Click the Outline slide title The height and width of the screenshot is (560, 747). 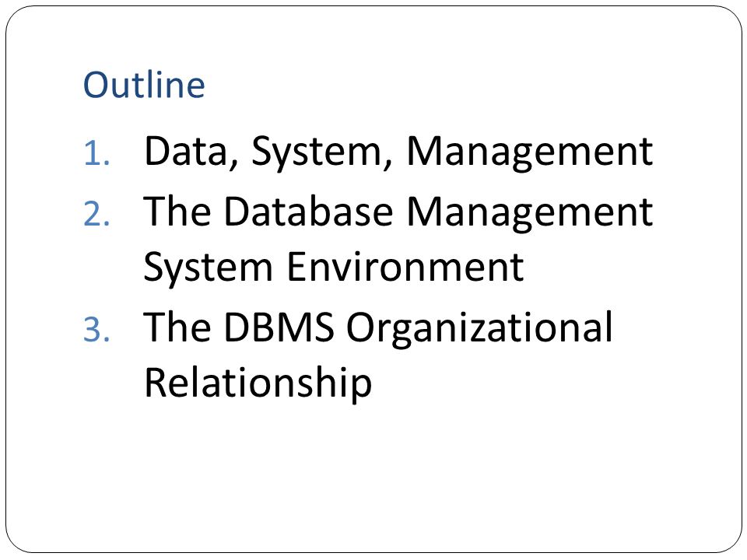tap(144, 85)
